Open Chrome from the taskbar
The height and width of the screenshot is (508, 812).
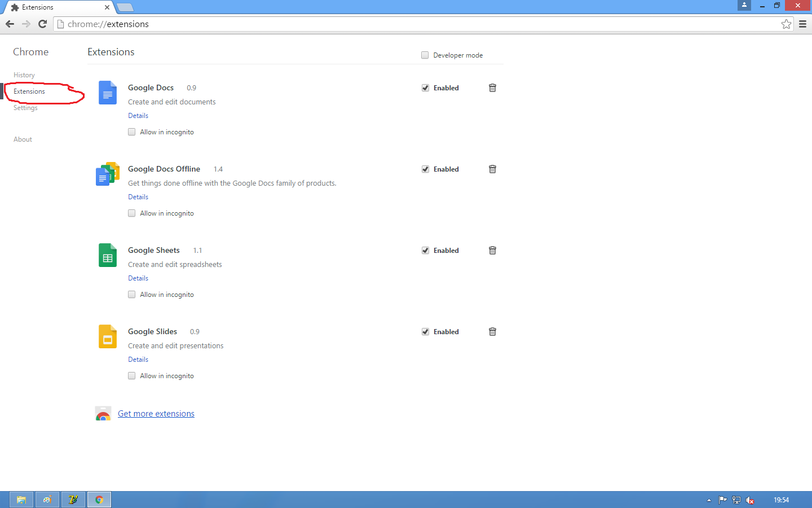click(x=99, y=500)
